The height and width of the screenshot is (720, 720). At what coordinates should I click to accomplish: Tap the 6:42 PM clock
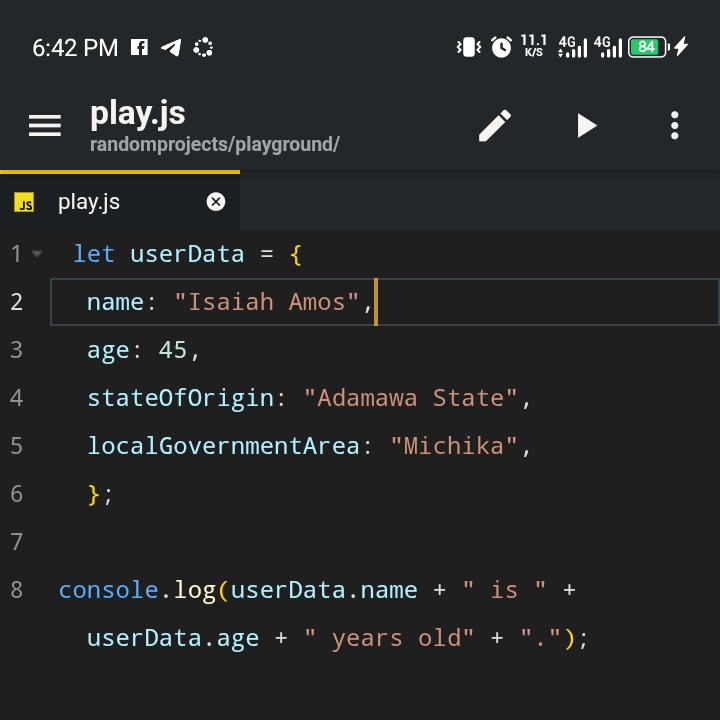75,48
